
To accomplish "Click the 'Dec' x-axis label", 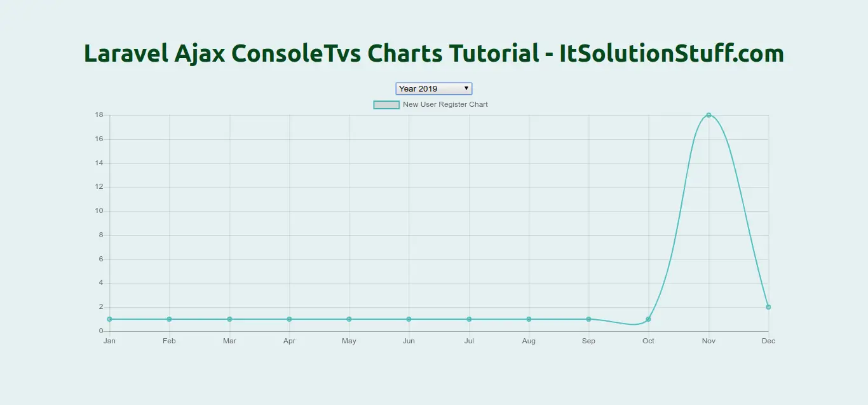I will pos(768,341).
